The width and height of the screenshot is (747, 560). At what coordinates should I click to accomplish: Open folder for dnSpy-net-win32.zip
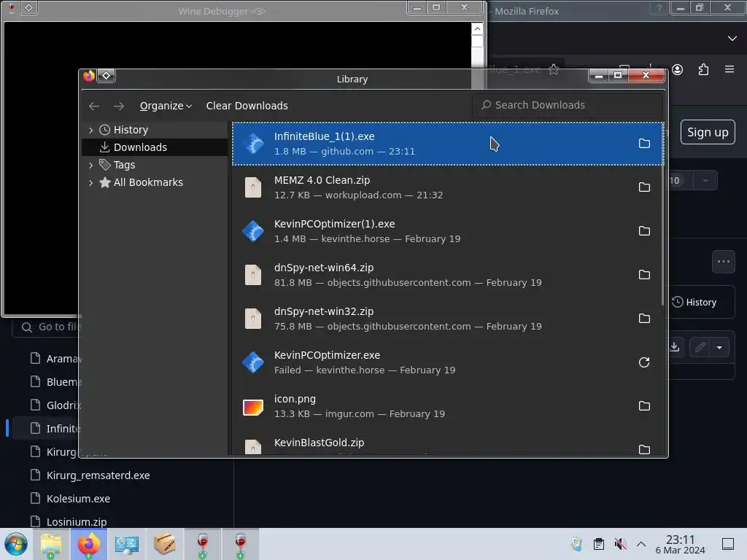tap(644, 319)
